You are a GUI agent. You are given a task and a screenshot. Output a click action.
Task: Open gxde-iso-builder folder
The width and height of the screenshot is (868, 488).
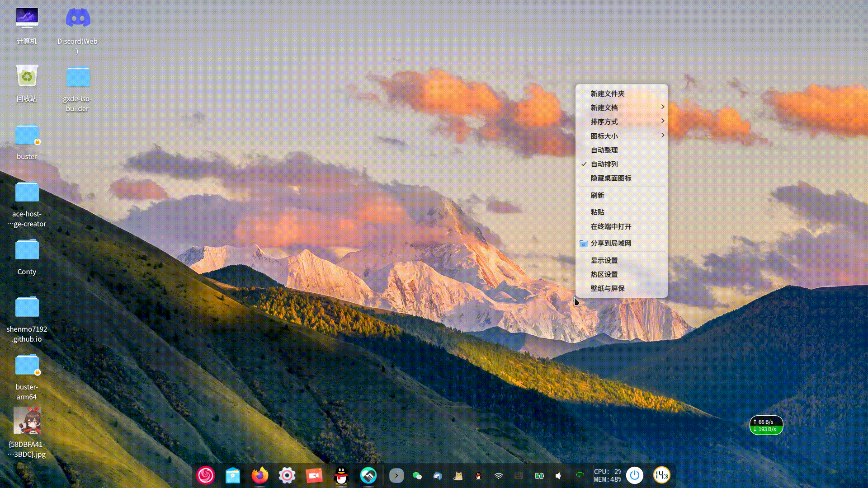(x=78, y=76)
